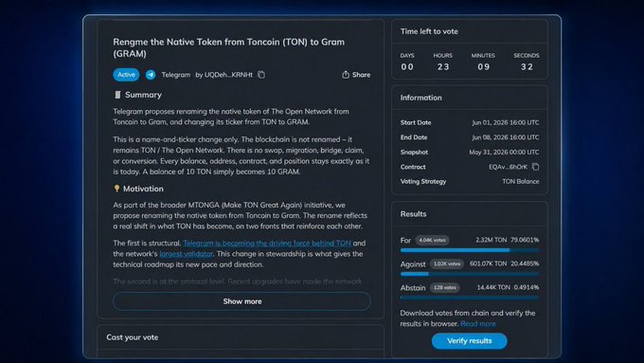Click the 79.0601% For percentage

pyautogui.click(x=525, y=240)
